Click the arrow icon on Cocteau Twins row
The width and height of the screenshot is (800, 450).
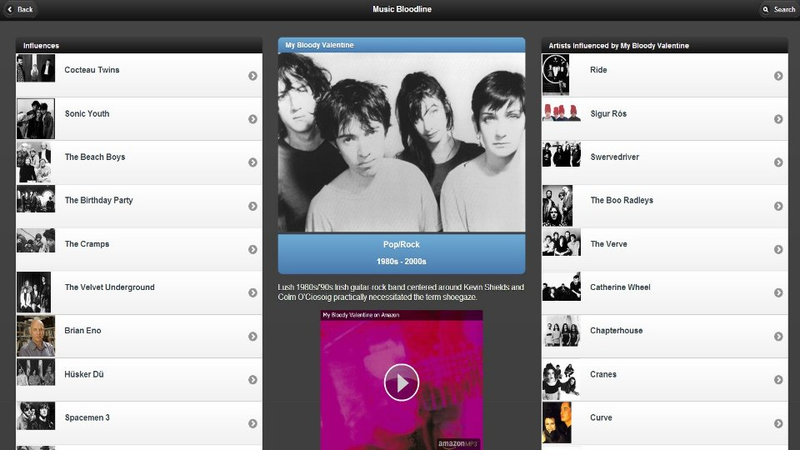[x=253, y=76]
